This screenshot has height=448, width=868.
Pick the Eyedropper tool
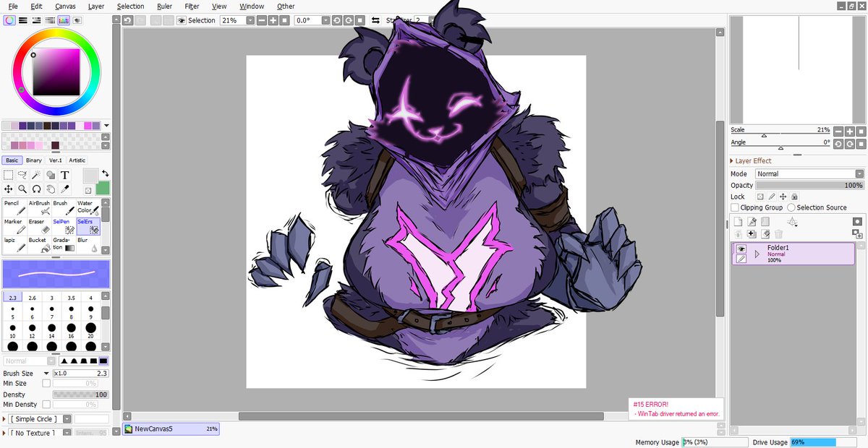[x=66, y=189]
